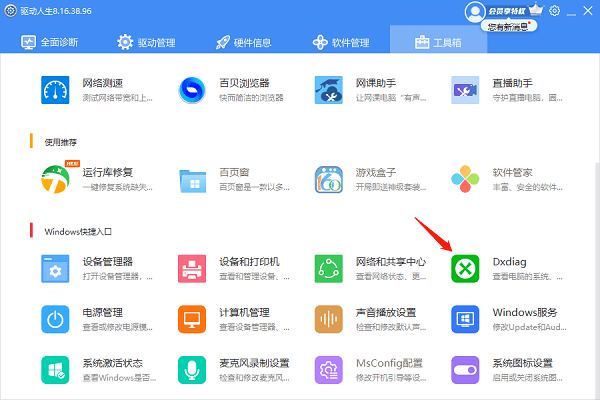Open the 网课助手 icon
This screenshot has height=400, width=600.
pos(329,90)
